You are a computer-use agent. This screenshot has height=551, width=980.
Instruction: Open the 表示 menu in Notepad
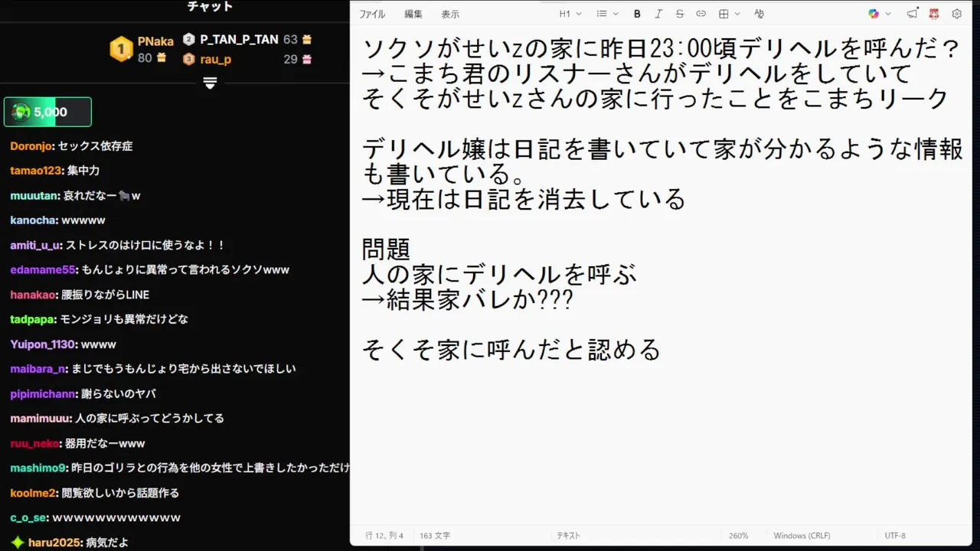[x=450, y=14]
